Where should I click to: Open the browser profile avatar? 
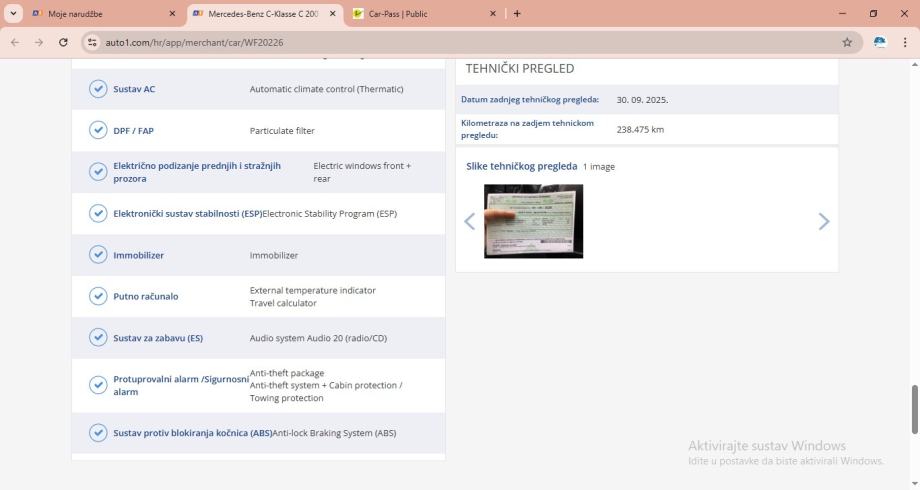[880, 42]
